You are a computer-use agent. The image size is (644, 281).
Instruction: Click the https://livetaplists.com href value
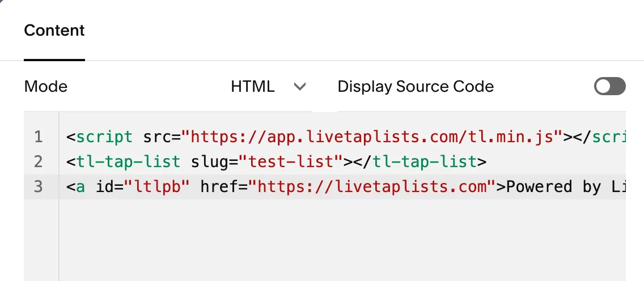[372, 186]
